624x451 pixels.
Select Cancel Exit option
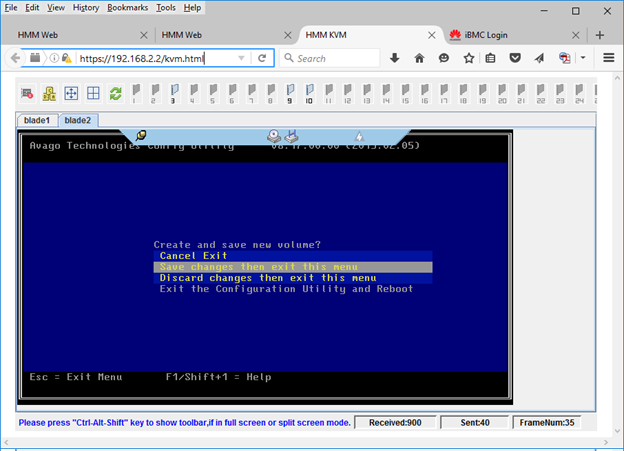coord(293,256)
